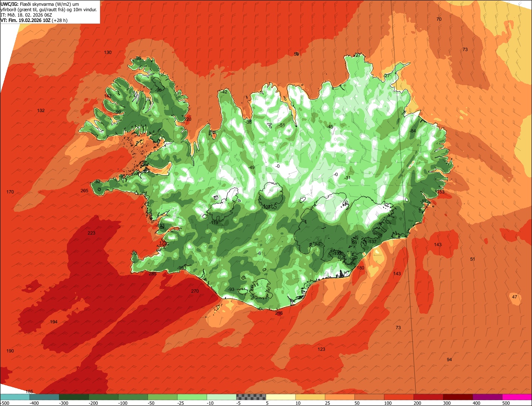The width and height of the screenshot is (532, 406).
Task: Click the magenta above-500 legend swatch
Action: click(x=517, y=397)
